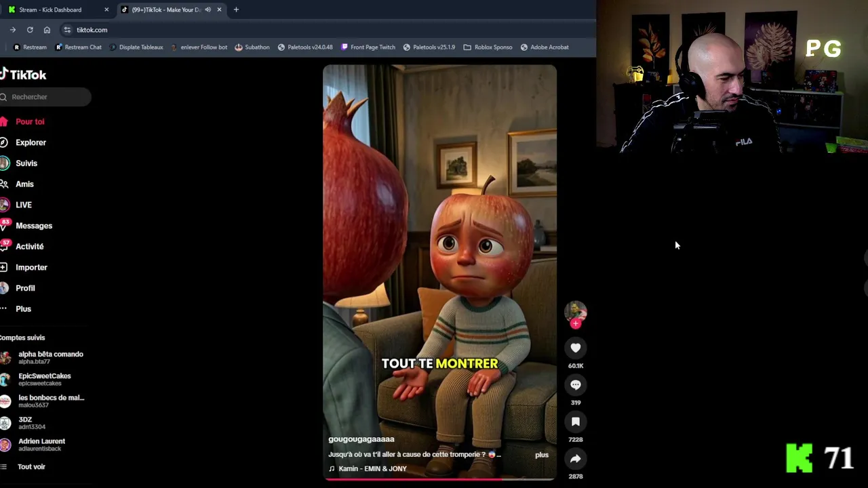Open the Activité notifications
868x488 pixels.
[x=22, y=246]
